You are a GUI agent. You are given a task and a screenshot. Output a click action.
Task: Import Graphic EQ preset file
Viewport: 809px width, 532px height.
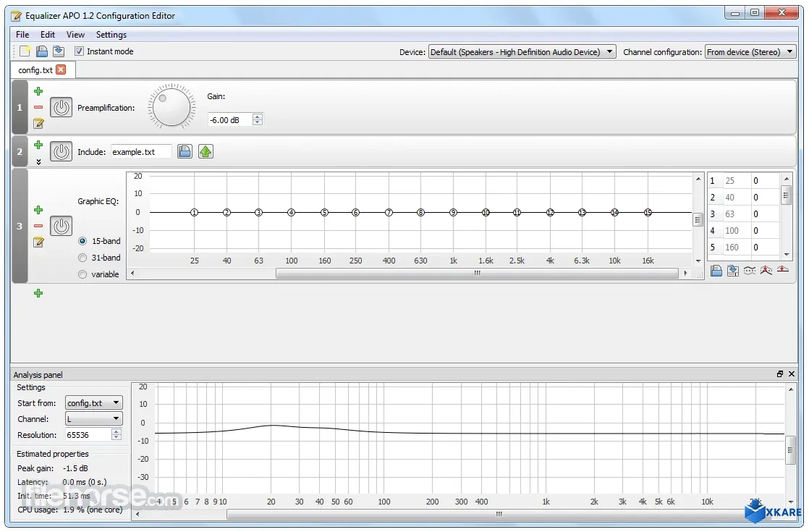click(x=716, y=271)
